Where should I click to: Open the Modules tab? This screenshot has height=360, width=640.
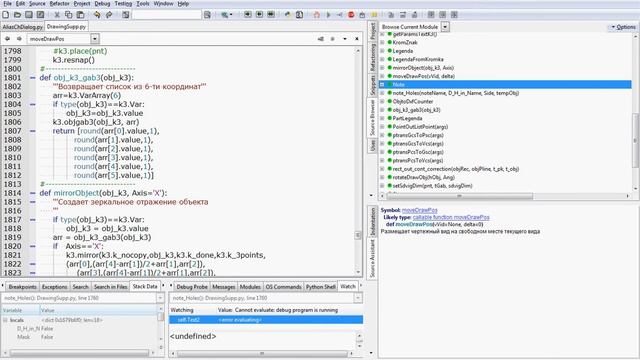[250, 287]
